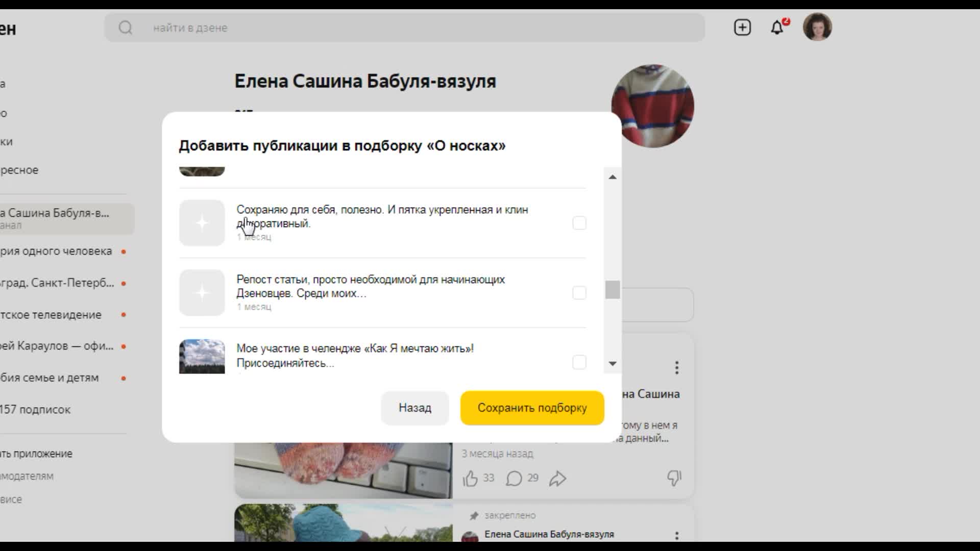Click channel title 'Елена Сашина Бабуля-вязуля'
980x551 pixels.
365,81
